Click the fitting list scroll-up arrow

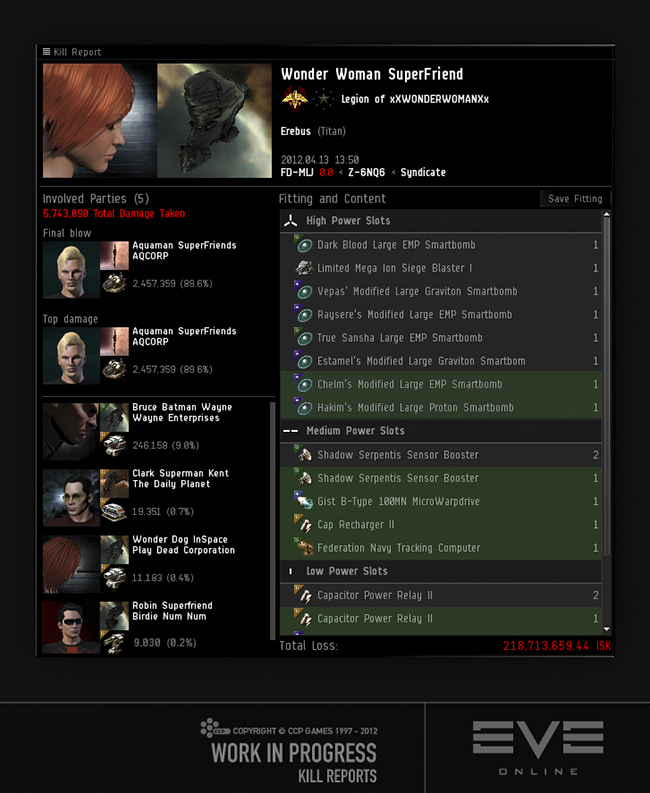(x=606, y=215)
